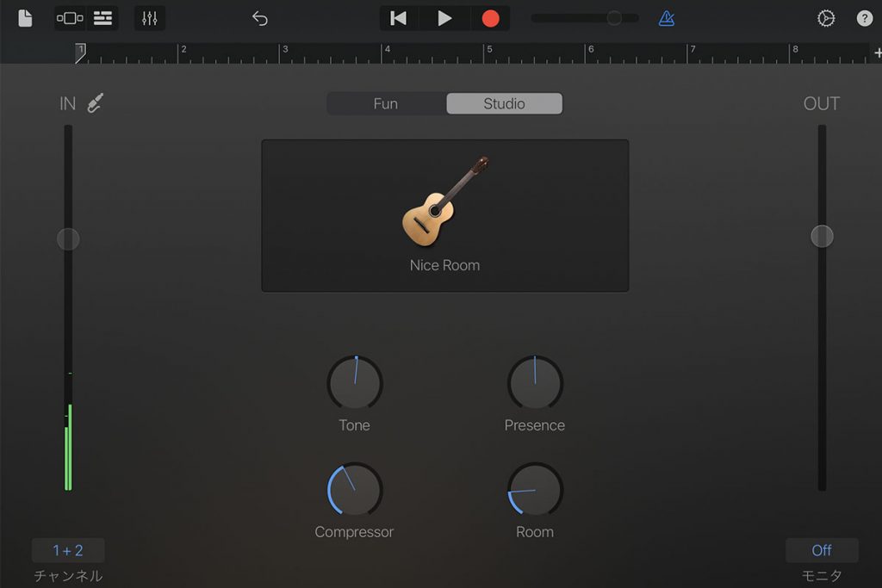The height and width of the screenshot is (588, 882).
Task: Start recording with red button
Action: (x=490, y=19)
